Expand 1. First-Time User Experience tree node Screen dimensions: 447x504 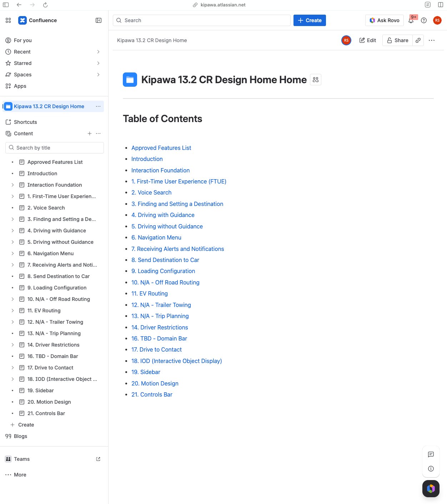click(12, 196)
